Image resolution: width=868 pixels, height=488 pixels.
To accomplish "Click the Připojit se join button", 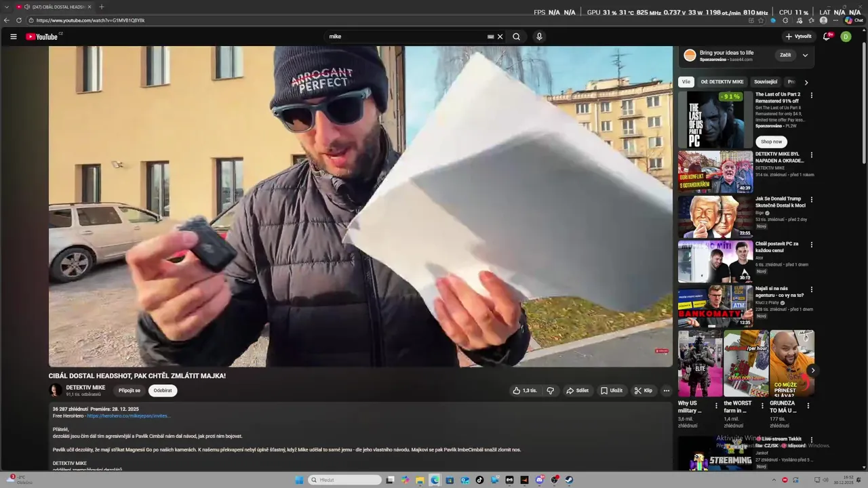I will (130, 390).
